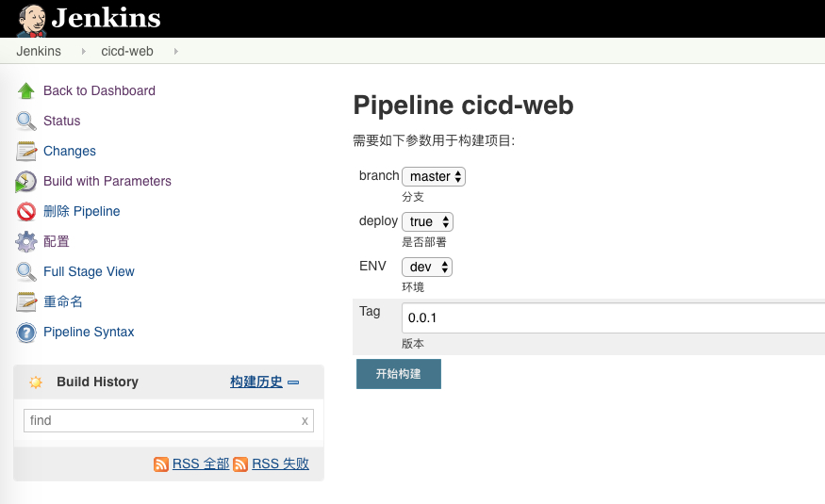The width and height of the screenshot is (825, 504).
Task: Click the Jenkins butler logo
Action: pos(33,20)
